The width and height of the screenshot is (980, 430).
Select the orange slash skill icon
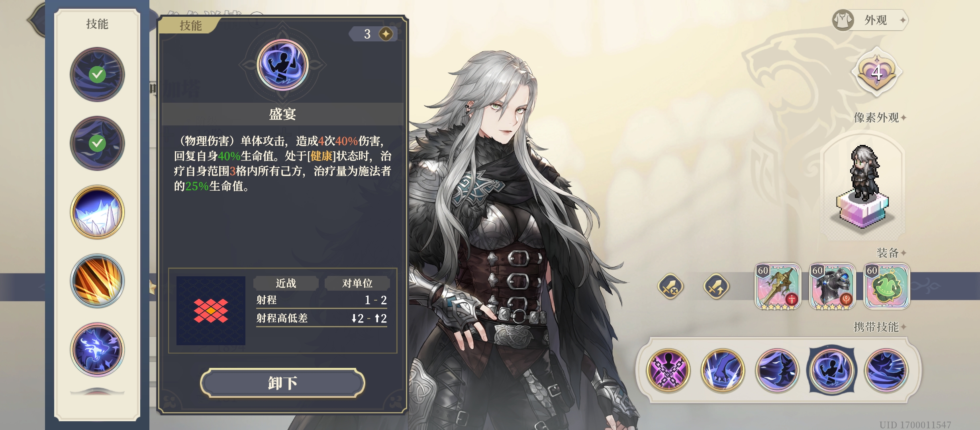pyautogui.click(x=97, y=281)
